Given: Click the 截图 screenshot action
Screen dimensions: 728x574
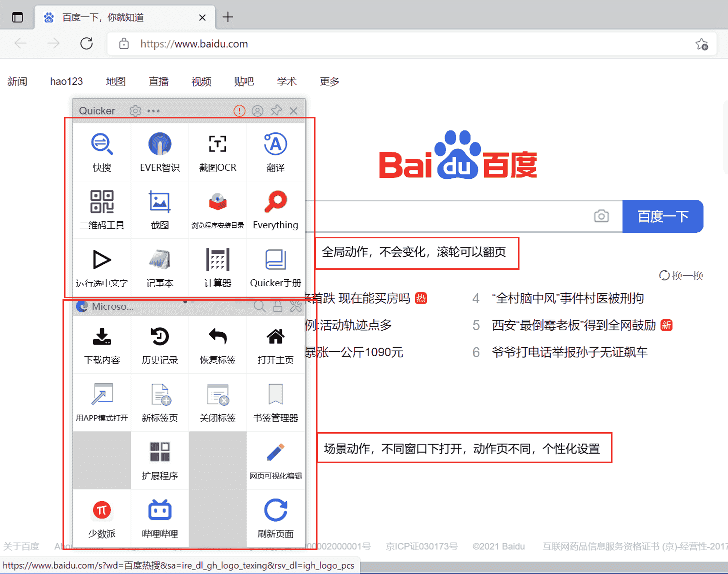Looking at the screenshot, I should pos(160,210).
